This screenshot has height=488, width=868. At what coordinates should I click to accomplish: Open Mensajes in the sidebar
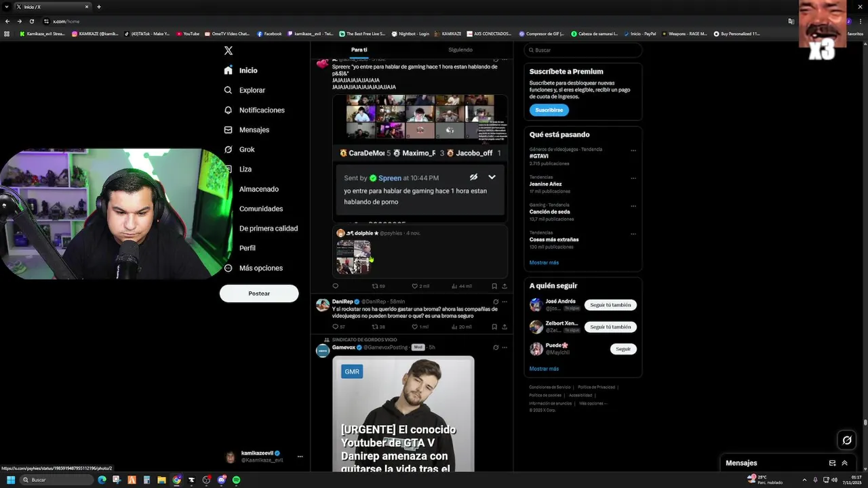(247, 129)
